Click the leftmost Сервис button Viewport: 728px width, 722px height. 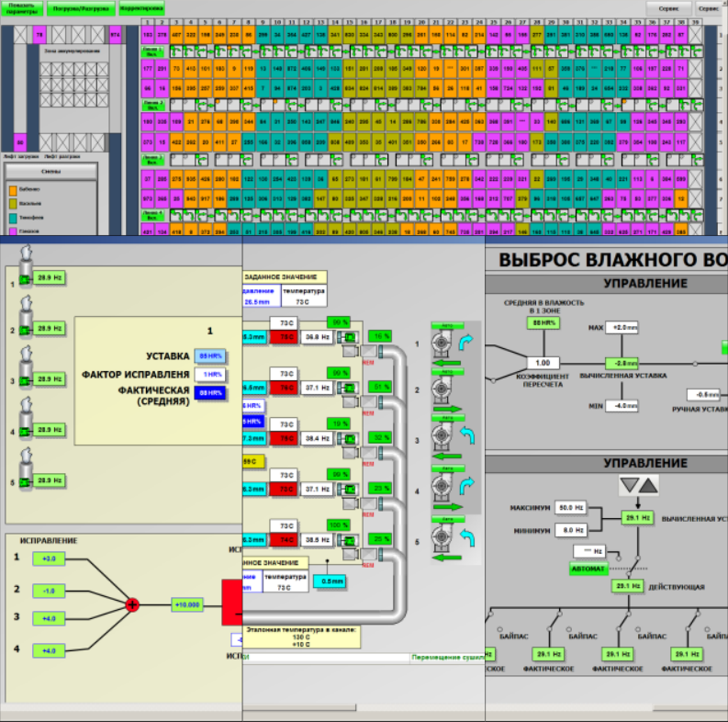click(668, 8)
